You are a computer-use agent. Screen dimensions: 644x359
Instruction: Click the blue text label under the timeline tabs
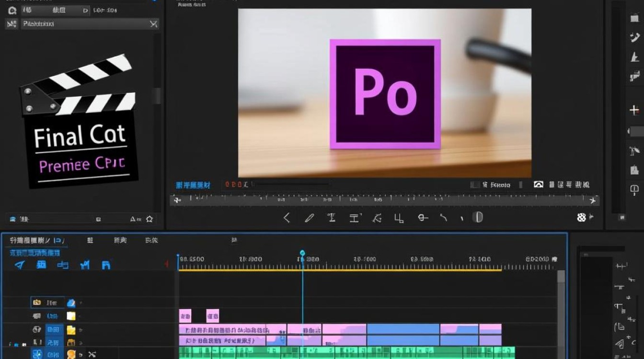coord(35,252)
